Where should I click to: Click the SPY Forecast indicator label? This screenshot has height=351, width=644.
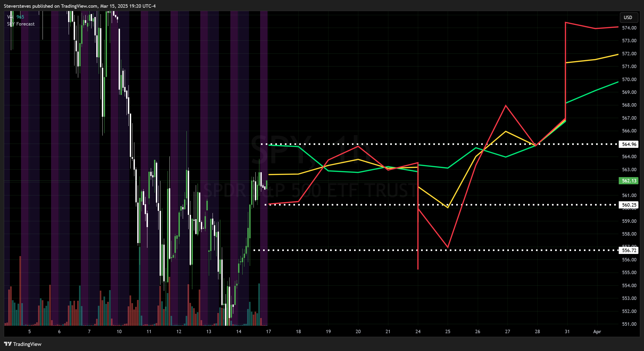coord(21,24)
